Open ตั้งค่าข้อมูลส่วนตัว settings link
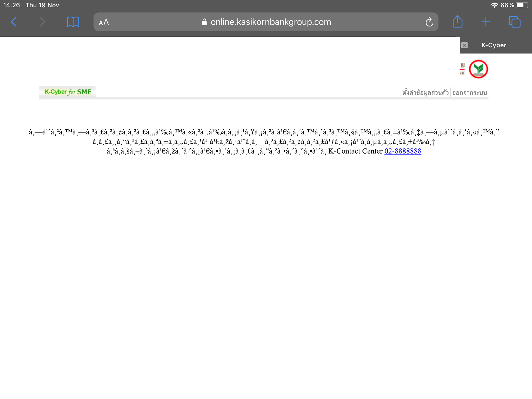532x399 pixels. pyautogui.click(x=425, y=93)
